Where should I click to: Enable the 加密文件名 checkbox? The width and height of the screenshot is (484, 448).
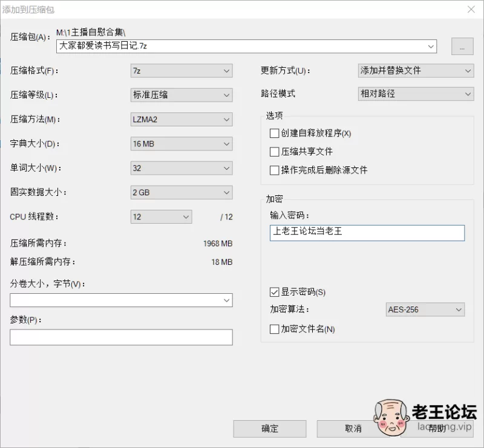[x=275, y=330]
